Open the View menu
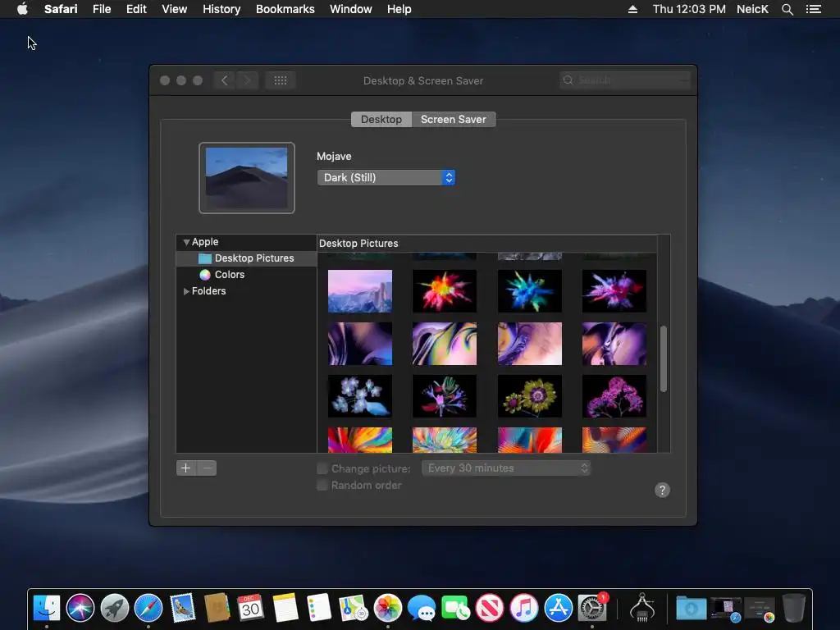Screen dimensions: 840x630 coord(174,9)
